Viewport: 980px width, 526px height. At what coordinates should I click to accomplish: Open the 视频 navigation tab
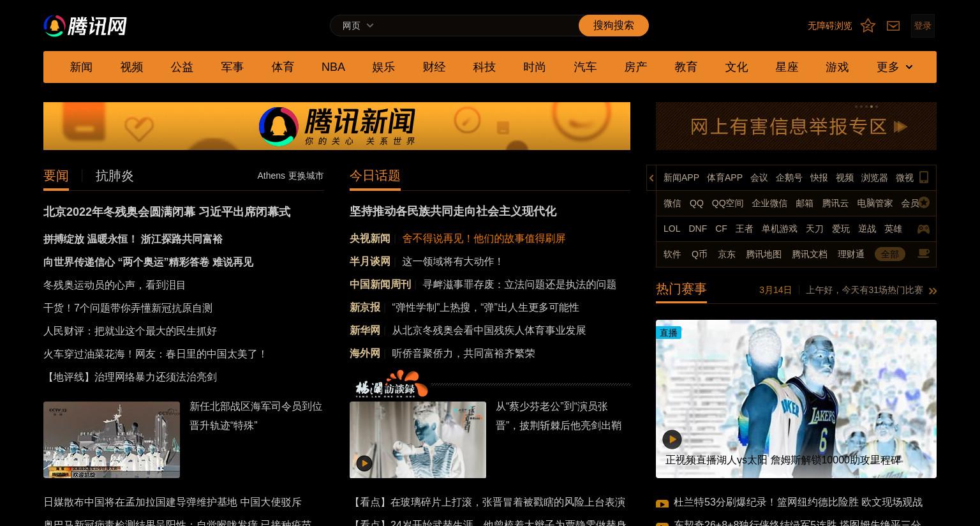131,67
